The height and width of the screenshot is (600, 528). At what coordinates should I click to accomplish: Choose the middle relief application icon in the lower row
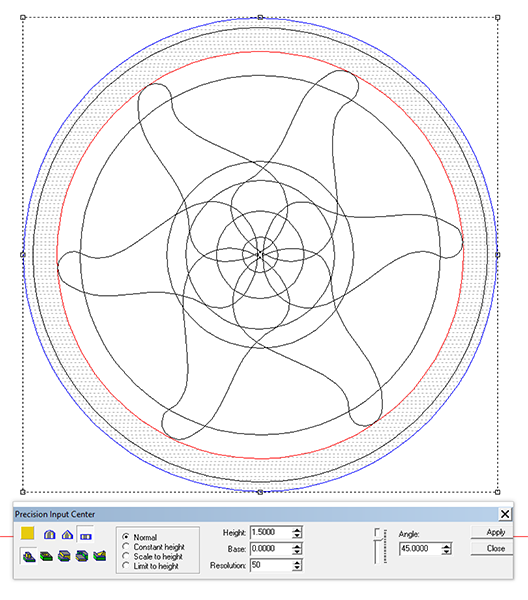click(x=64, y=556)
